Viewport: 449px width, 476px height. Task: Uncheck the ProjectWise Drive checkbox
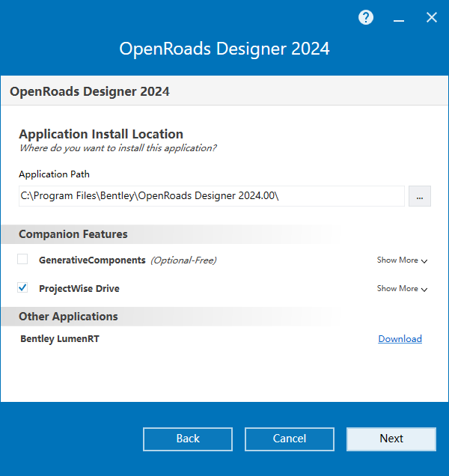point(22,287)
